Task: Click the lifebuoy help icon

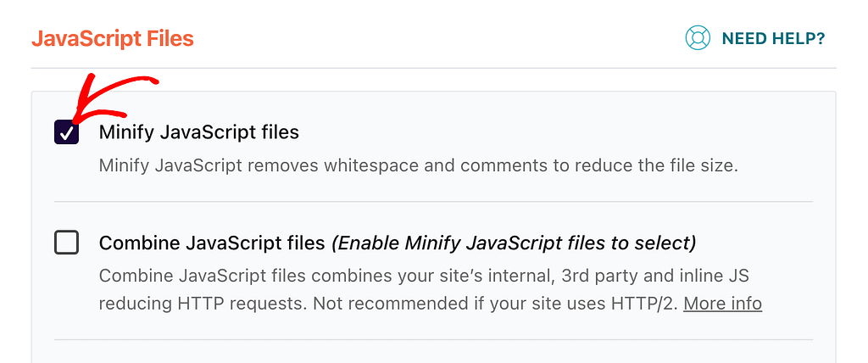Action: (698, 38)
